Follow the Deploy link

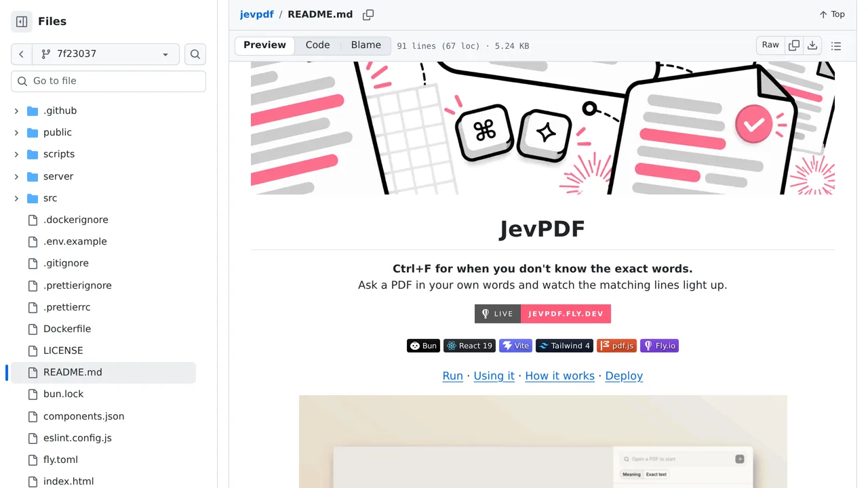tap(624, 376)
